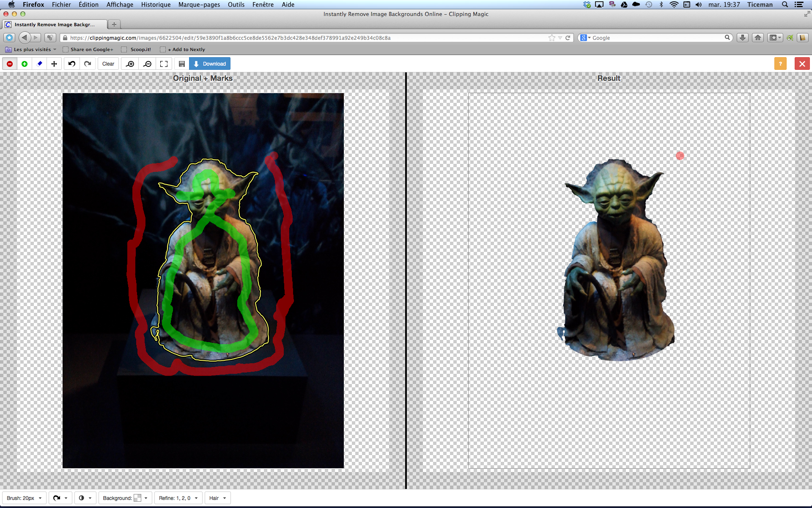Clear all marks
This screenshot has width=812, height=508.
tap(108, 64)
